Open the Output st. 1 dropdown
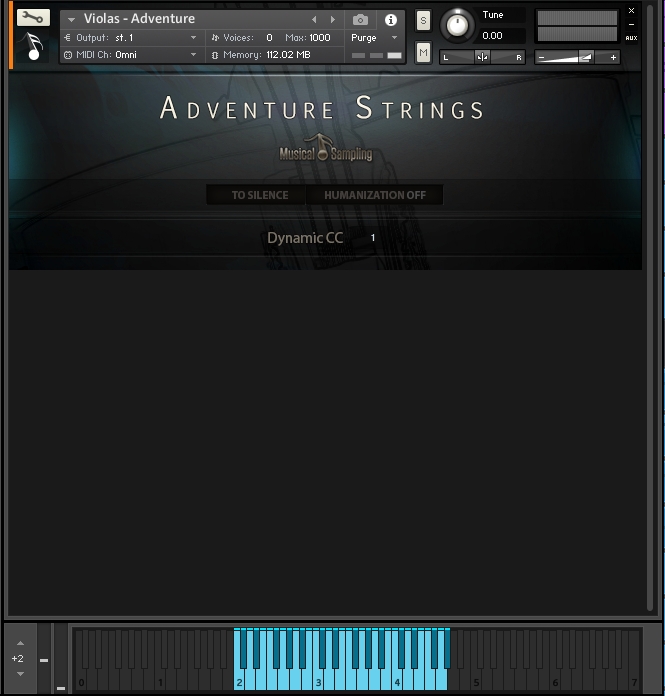This screenshot has height=696, width=665. point(131,38)
